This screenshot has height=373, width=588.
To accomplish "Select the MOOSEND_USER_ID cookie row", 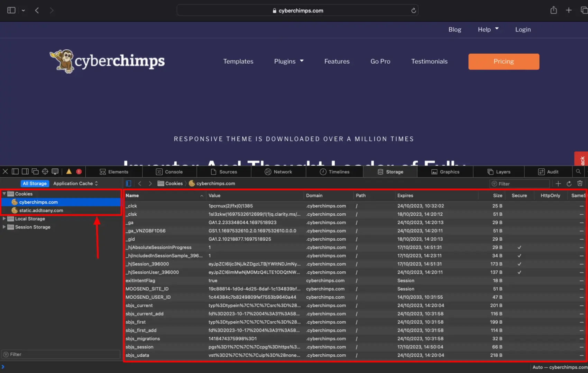I will (x=355, y=297).
